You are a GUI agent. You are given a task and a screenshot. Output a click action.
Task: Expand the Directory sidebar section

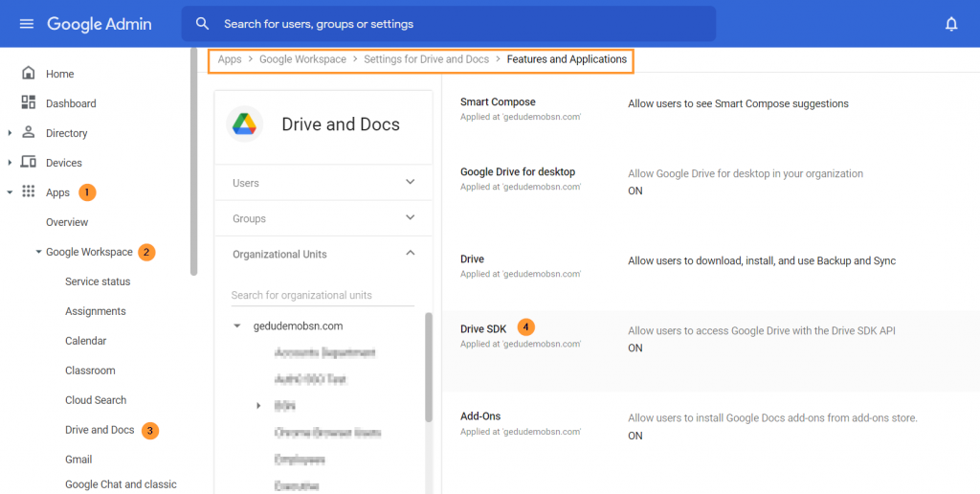pos(10,132)
